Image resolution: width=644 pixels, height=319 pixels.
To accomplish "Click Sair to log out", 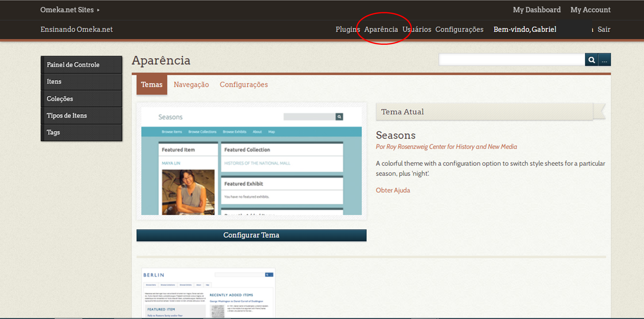I will click(x=604, y=29).
